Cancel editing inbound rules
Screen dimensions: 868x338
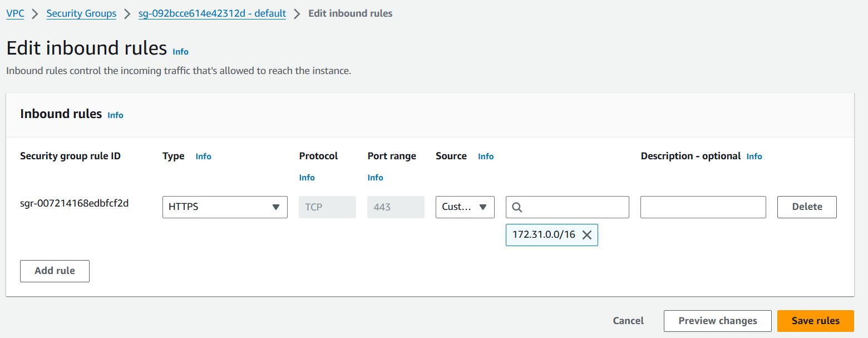[x=628, y=321]
